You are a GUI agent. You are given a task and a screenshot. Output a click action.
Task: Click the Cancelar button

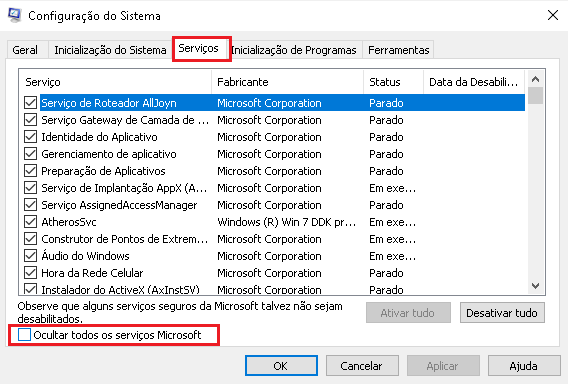click(x=362, y=366)
